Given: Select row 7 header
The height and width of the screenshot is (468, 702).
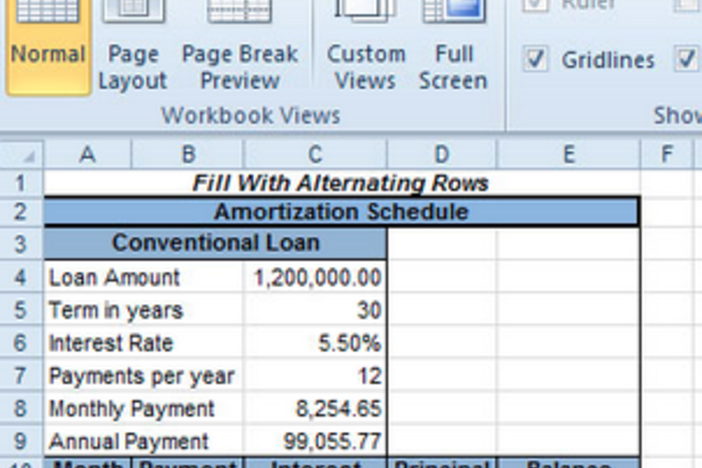Looking at the screenshot, I should (x=21, y=375).
